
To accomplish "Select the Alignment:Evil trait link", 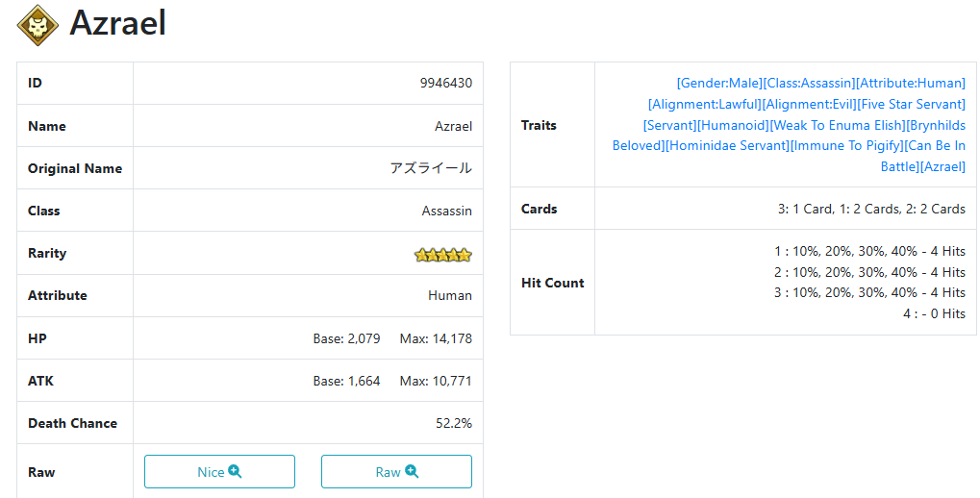I will [810, 105].
